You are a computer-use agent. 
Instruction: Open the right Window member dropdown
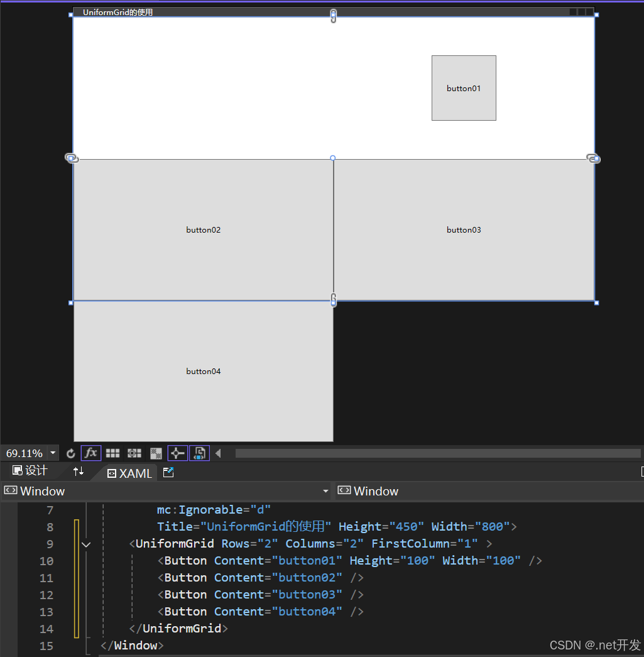pyautogui.click(x=490, y=491)
